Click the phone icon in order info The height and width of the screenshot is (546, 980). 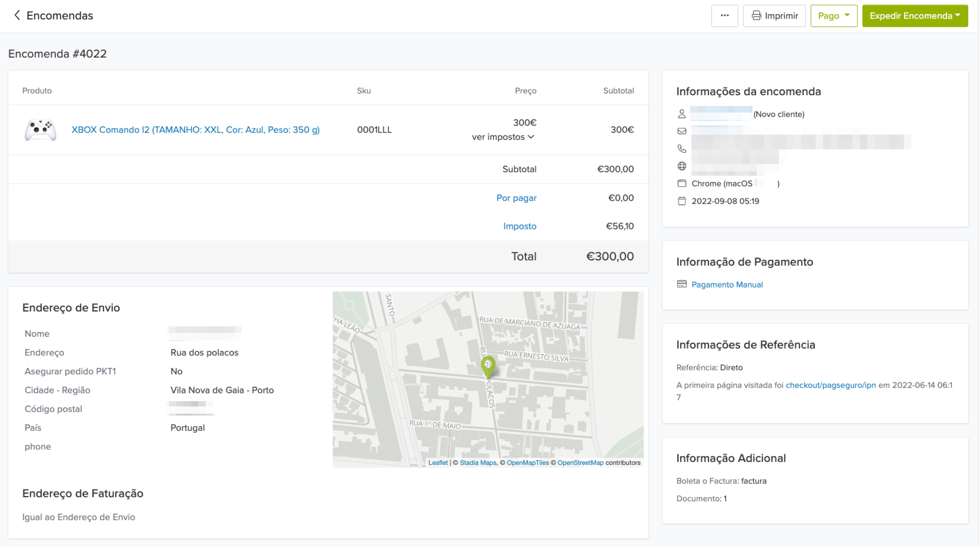(682, 149)
